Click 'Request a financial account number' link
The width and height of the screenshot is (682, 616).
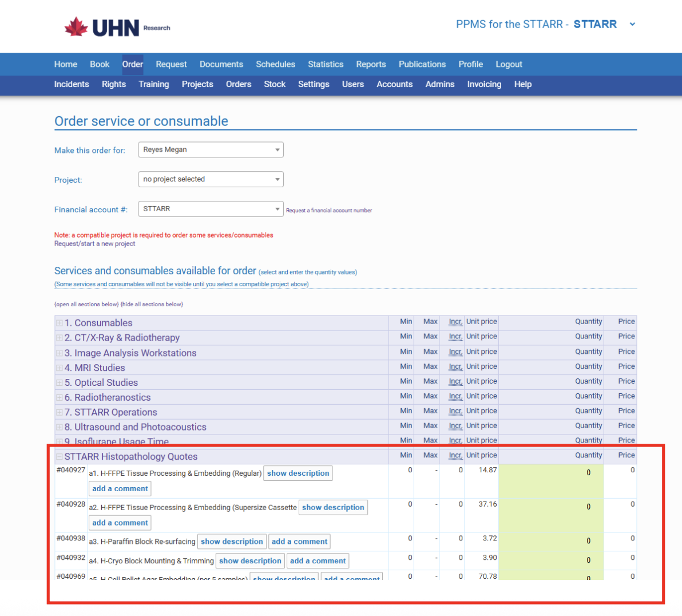(329, 211)
